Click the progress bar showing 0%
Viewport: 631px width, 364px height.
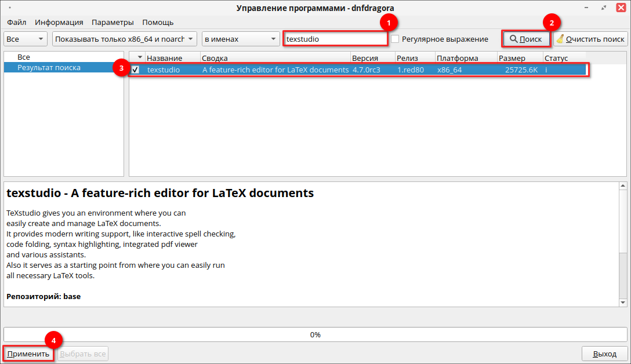315,334
